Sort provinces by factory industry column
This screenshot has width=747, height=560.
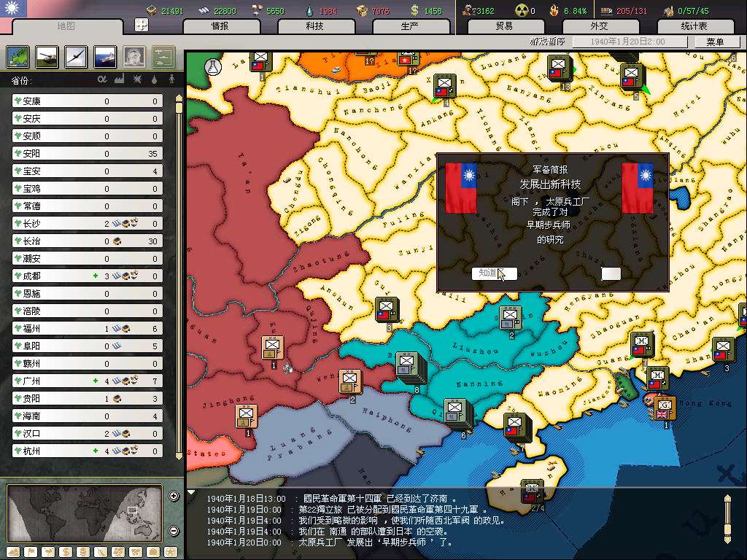click(119, 79)
